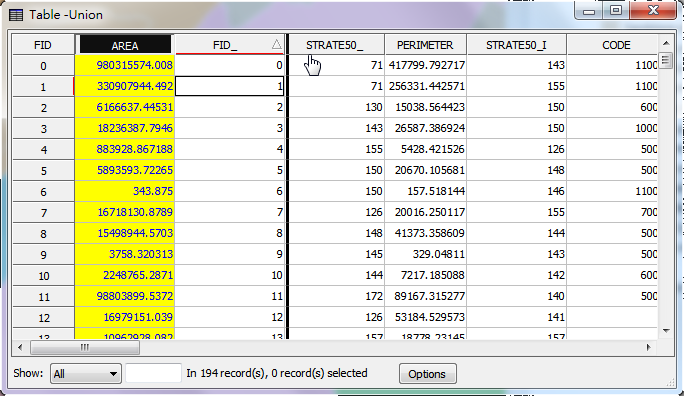Click the horizontal scrollbar left arrow
Viewport: 684px width, 396px height.
(x=20, y=348)
